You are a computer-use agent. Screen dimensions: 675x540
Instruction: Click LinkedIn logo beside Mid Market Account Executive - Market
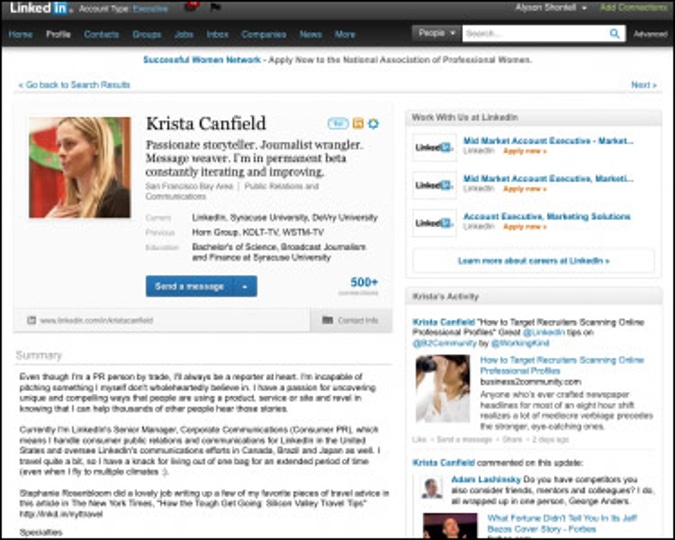pyautogui.click(x=434, y=147)
